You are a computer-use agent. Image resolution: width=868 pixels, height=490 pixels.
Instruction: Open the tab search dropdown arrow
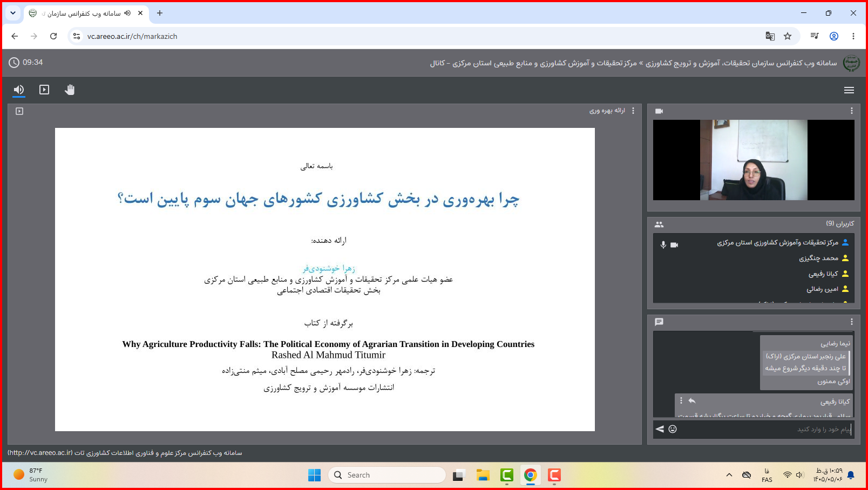tap(13, 13)
